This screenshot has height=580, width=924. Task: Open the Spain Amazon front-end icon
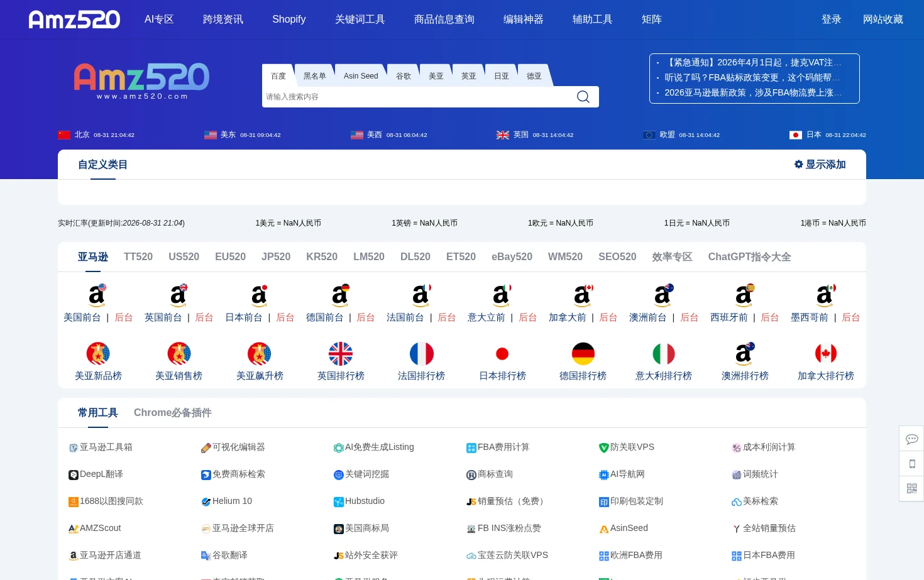click(x=744, y=295)
